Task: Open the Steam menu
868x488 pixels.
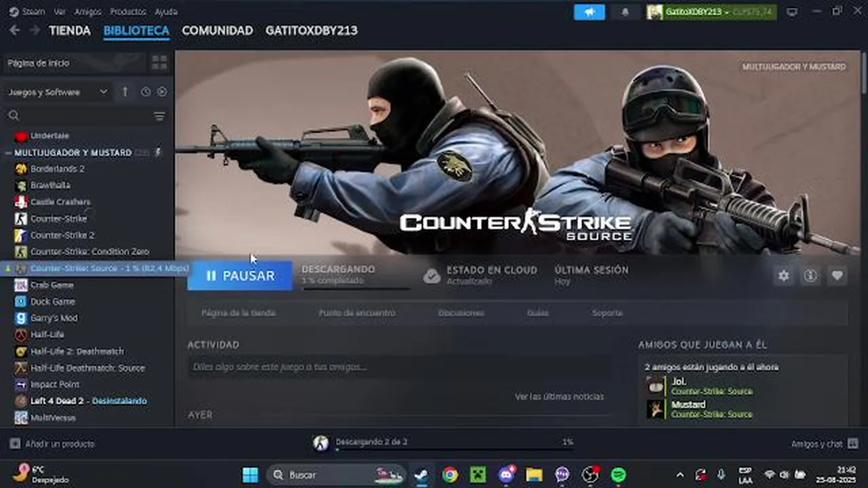Action: (x=28, y=12)
